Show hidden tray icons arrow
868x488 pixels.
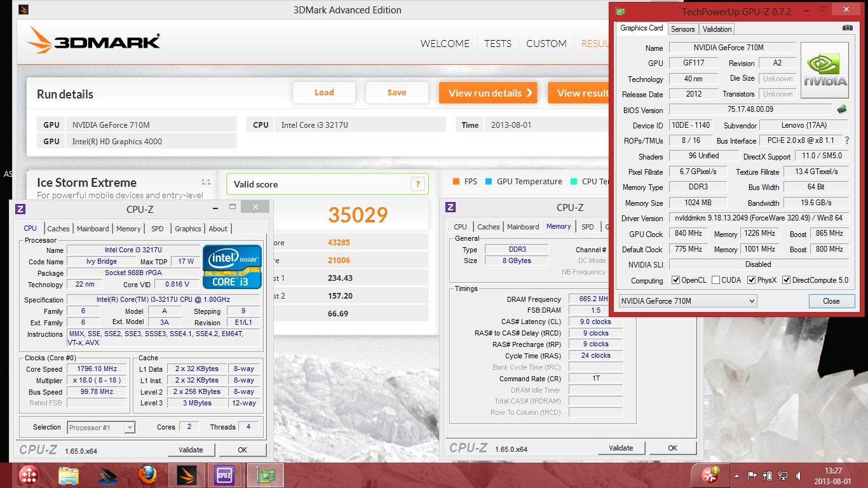pos(737,475)
